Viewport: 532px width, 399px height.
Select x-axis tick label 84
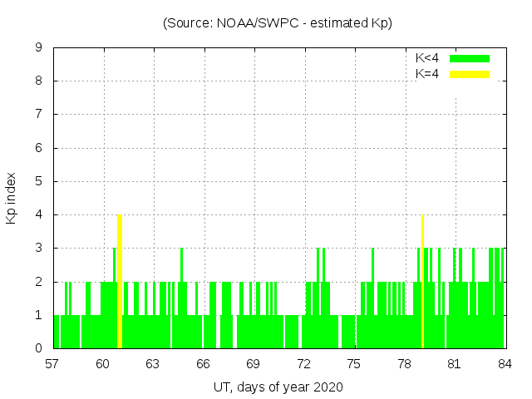504,363
